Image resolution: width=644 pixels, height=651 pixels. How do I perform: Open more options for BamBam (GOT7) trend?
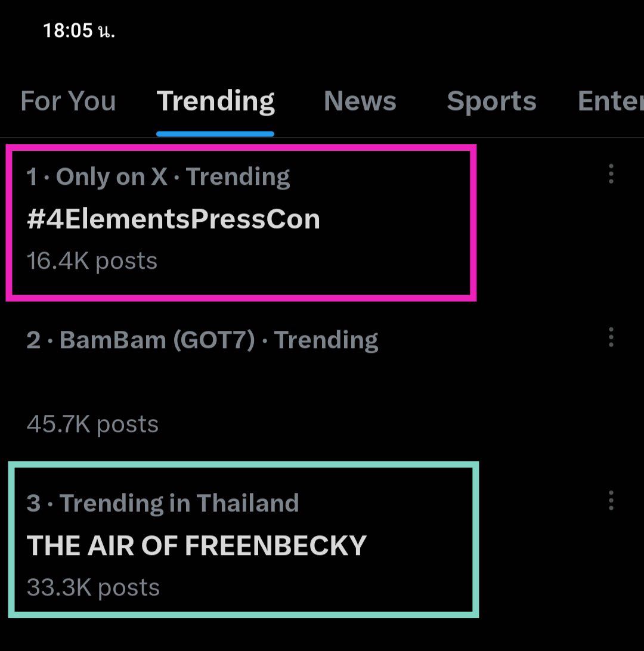point(611,337)
